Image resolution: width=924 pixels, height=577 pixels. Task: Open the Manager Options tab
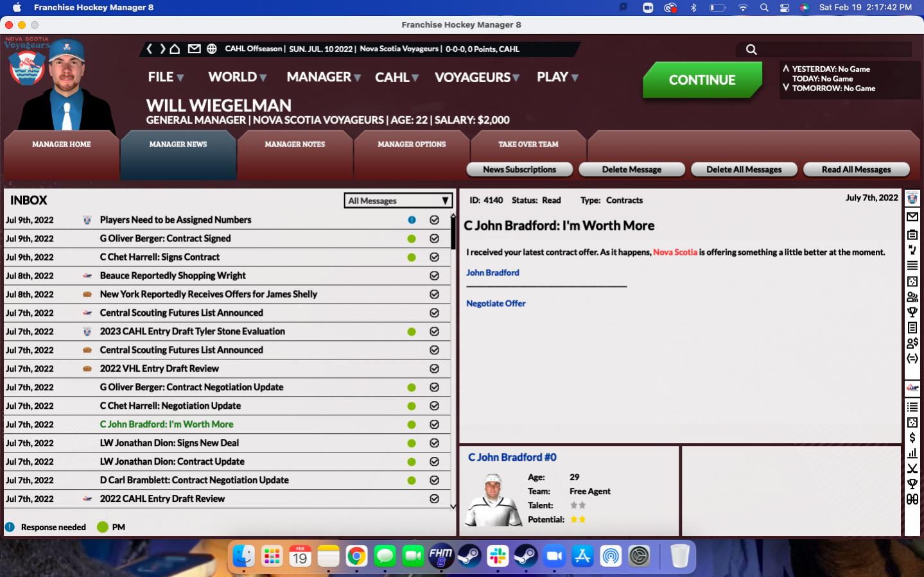pos(412,145)
